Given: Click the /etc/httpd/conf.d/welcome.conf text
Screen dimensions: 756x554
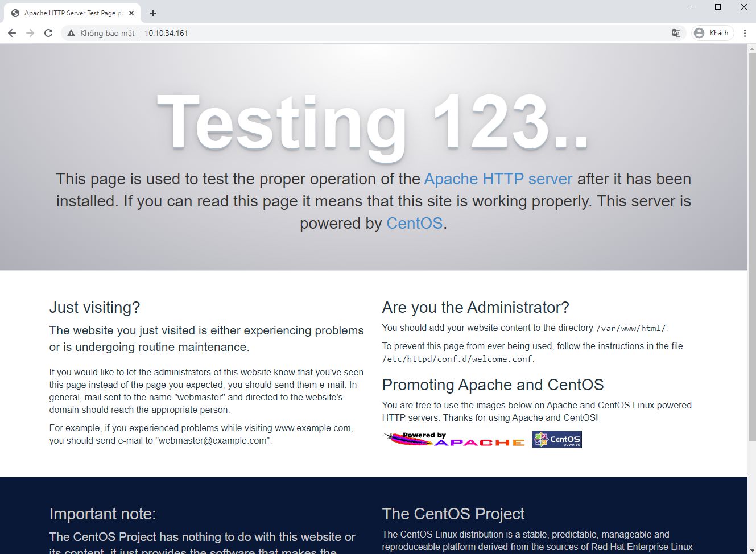Looking at the screenshot, I should coord(458,359).
